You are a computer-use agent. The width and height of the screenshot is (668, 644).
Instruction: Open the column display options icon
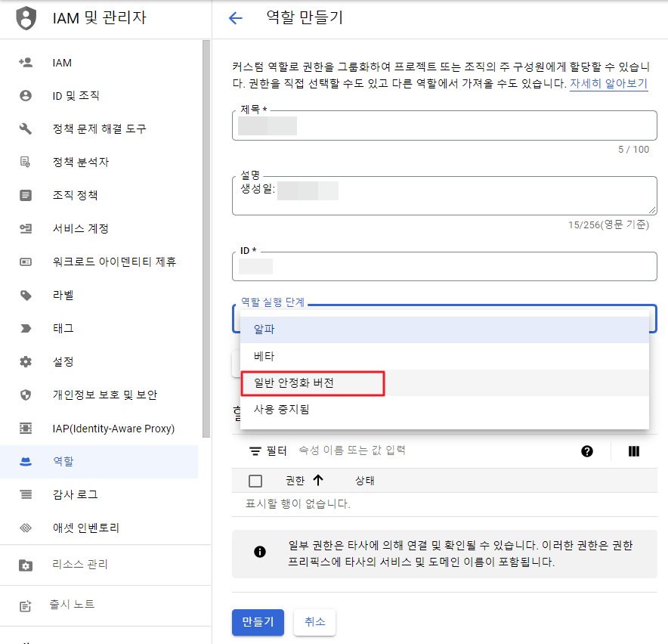(634, 451)
